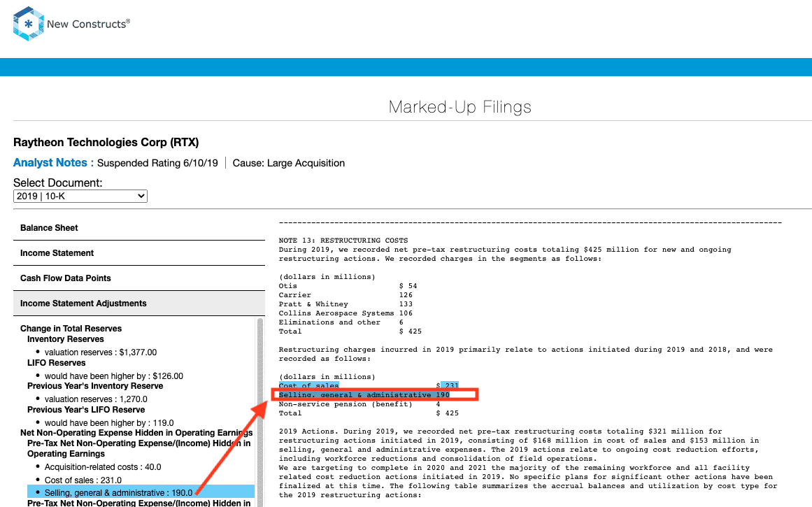Click the Previous Year's LIFO Reserve subheading
Viewport: 812px width, 507px height.
pyautogui.click(x=86, y=410)
